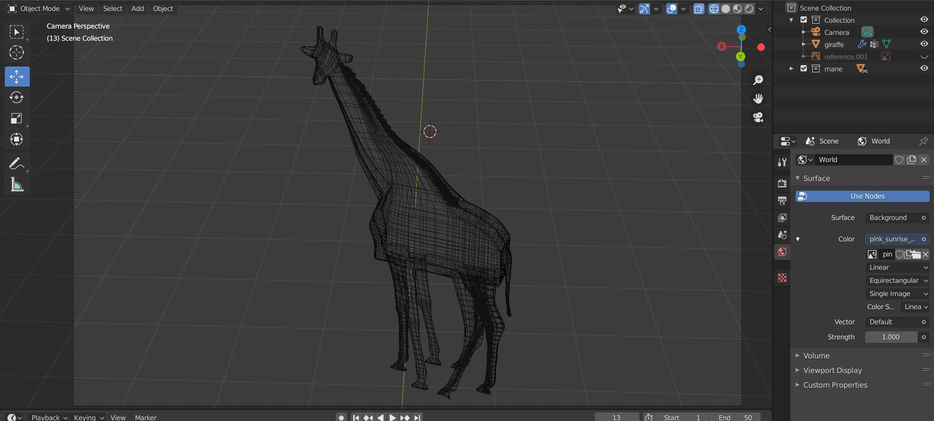Show reference.001 with its closed eye icon
This screenshot has height=421, width=934.
pos(924,57)
